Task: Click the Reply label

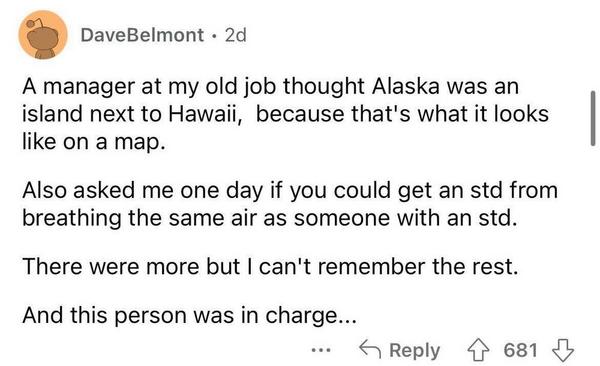Action: click(414, 350)
